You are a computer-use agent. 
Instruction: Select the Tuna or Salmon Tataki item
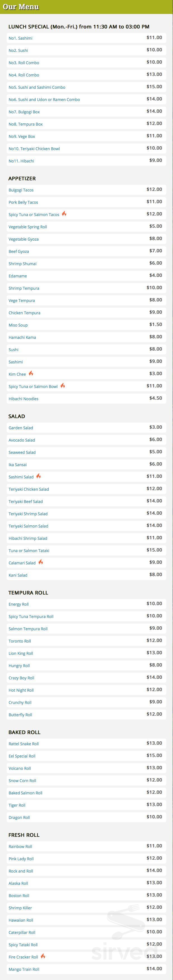(86, 550)
